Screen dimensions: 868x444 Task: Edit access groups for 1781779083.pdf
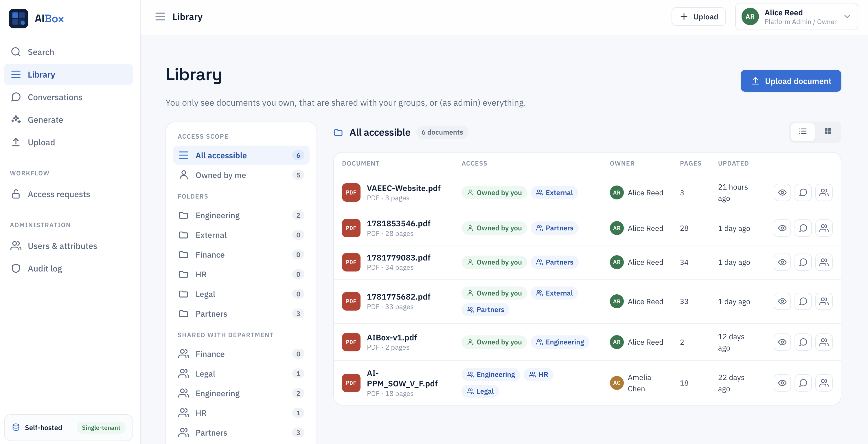pos(824,262)
